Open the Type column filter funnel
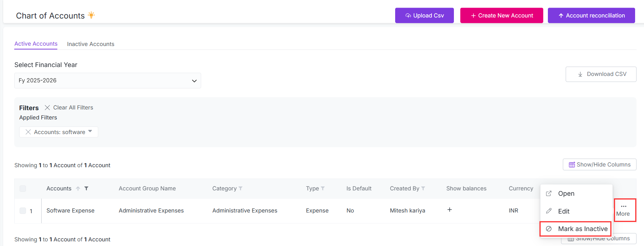This screenshot has height=246, width=644. 323,189
